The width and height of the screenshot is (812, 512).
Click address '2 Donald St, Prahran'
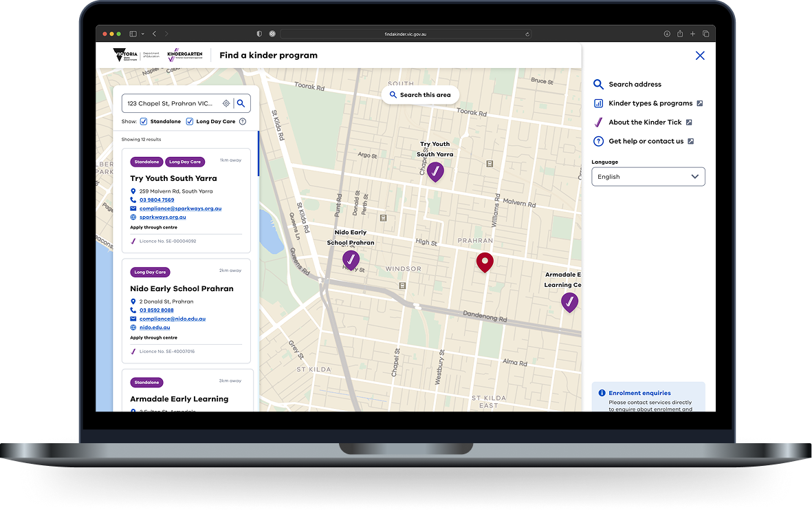pos(166,301)
